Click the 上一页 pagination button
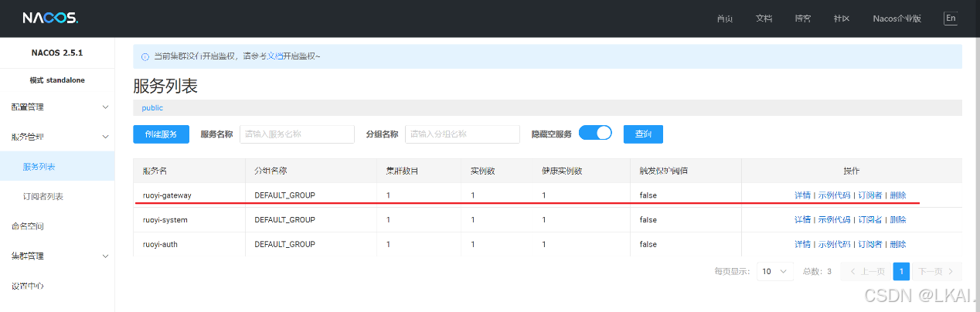 point(866,272)
